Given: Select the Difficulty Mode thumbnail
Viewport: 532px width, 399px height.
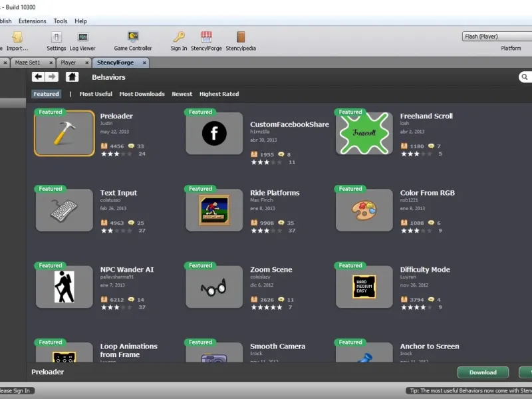Looking at the screenshot, I should tap(364, 287).
